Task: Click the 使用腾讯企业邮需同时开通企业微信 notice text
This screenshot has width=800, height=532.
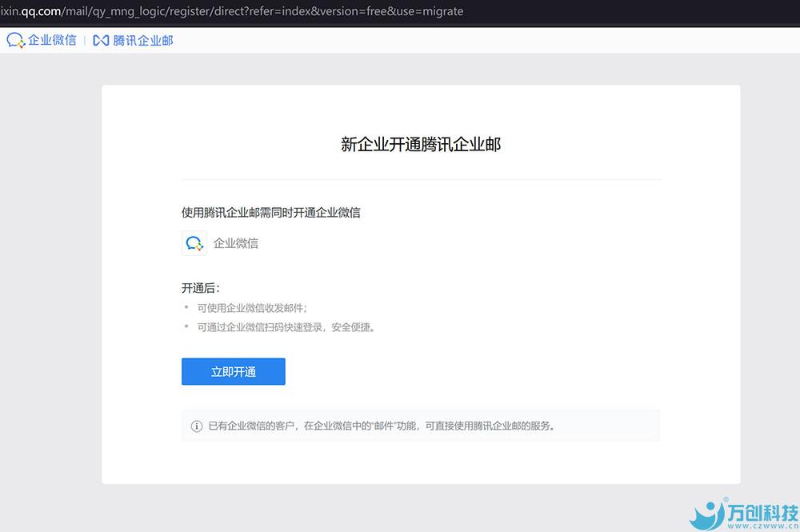Action: (270, 213)
